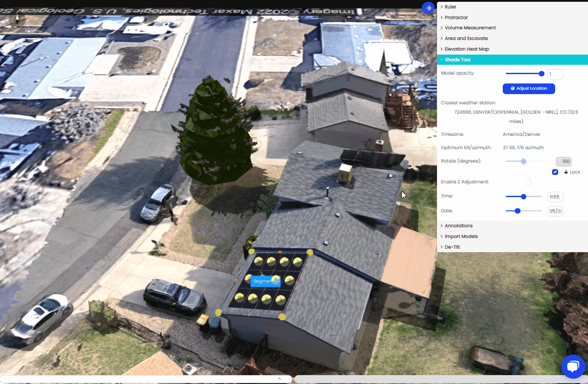The image size is (588, 384).
Task: Uncheck the rotation Lock checkbox
Action: click(x=555, y=172)
